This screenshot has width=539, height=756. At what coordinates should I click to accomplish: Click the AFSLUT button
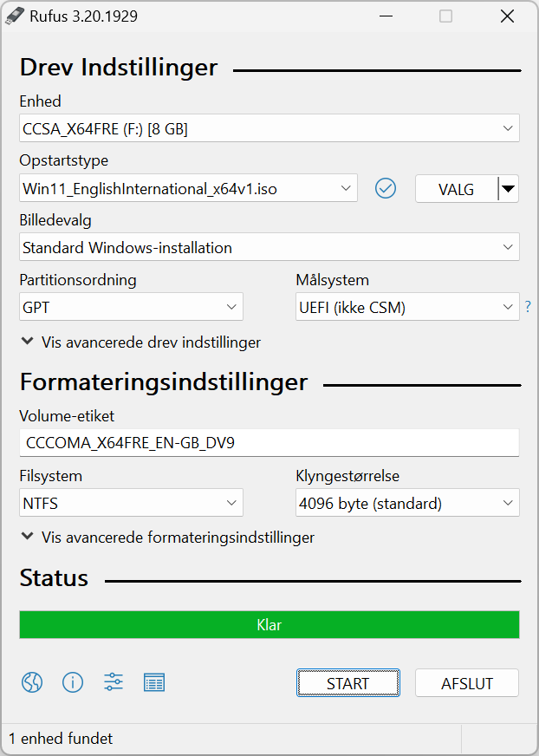467,682
